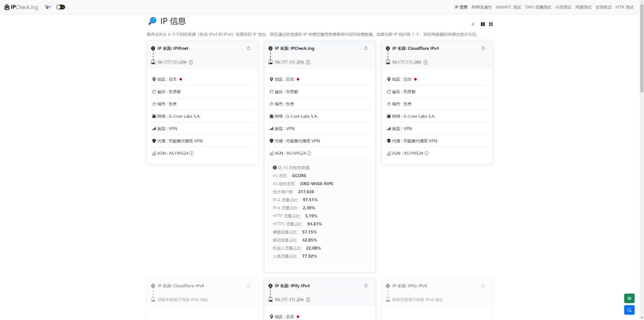
Task: Open 网络连通性 navigation item
Action: (x=481, y=7)
